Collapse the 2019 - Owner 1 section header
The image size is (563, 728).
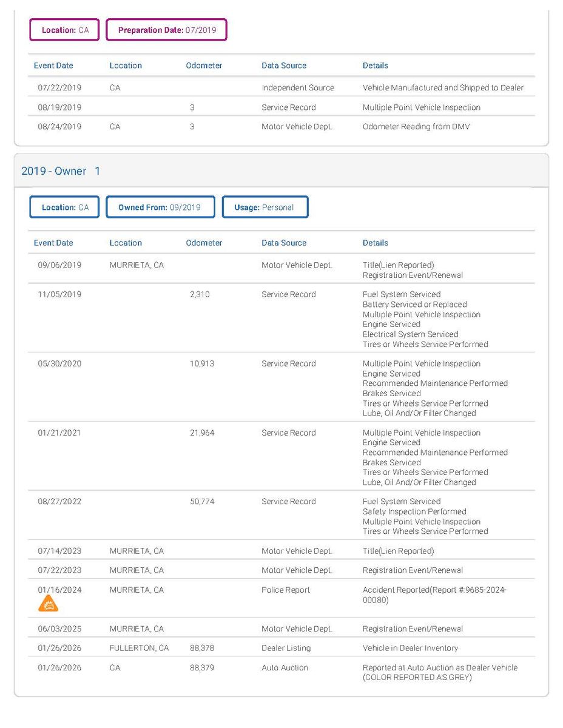pos(61,171)
